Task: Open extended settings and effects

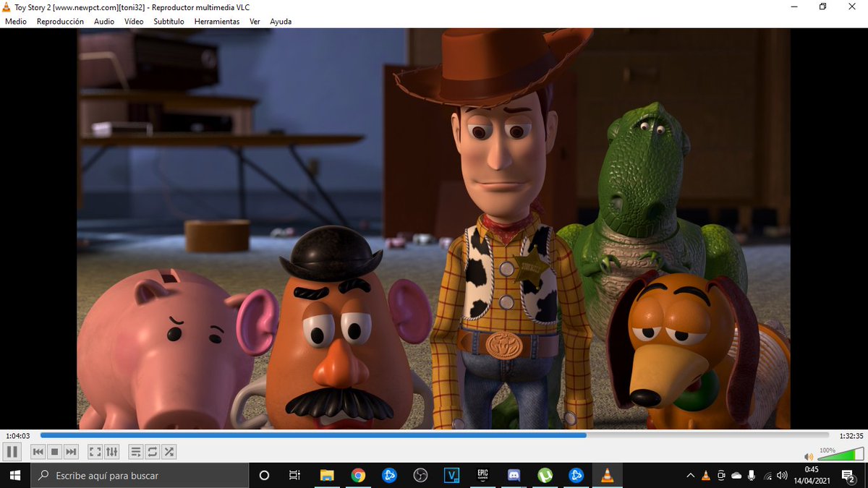Action: point(111,452)
